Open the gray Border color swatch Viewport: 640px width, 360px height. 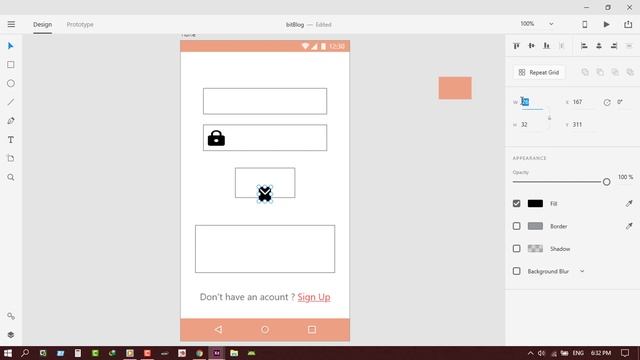(x=535, y=226)
